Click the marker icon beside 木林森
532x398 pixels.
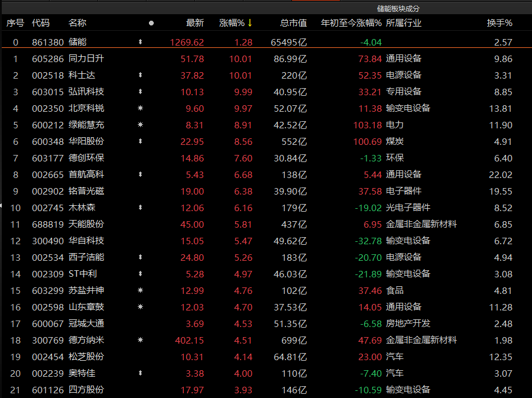pos(140,208)
